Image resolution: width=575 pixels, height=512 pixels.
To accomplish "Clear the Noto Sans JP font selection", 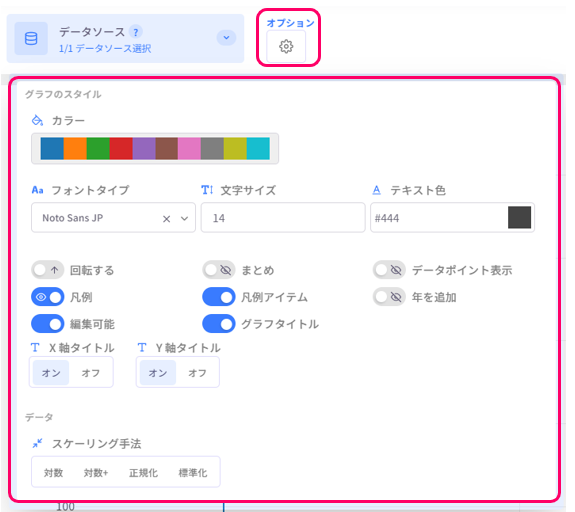I will click(166, 219).
